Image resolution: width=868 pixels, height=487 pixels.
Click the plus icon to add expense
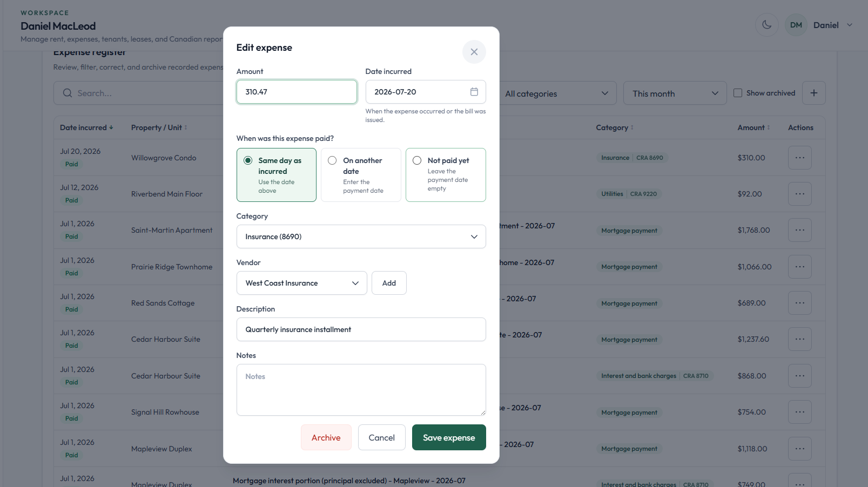(813, 93)
